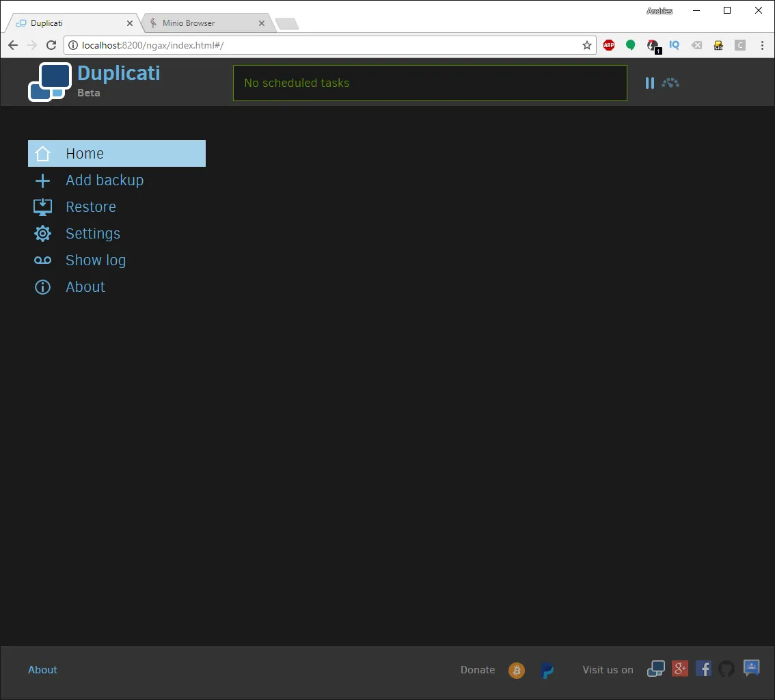Viewport: 775px width, 700px height.
Task: Open Show log in the sidebar
Action: pyautogui.click(x=96, y=260)
